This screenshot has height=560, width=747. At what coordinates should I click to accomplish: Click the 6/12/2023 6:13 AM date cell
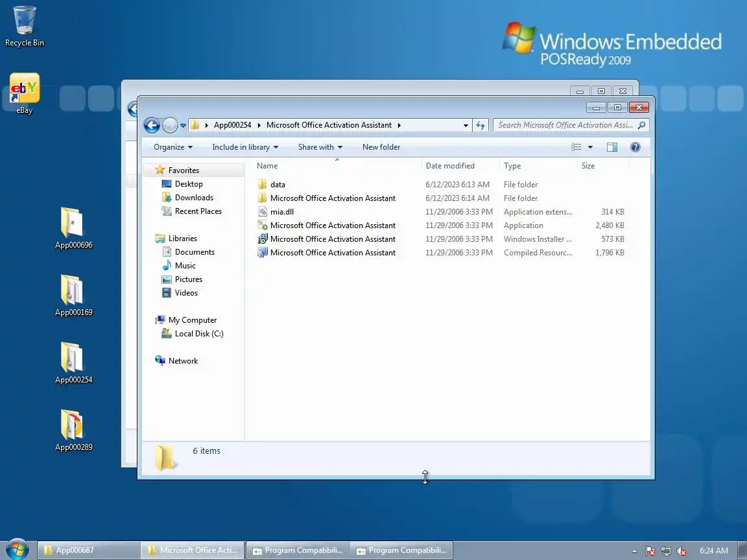(457, 185)
